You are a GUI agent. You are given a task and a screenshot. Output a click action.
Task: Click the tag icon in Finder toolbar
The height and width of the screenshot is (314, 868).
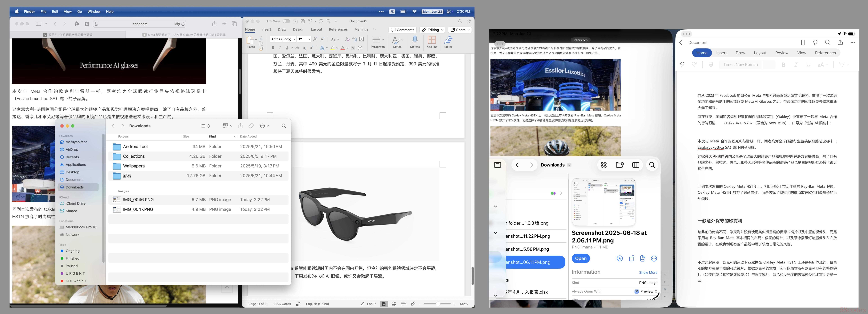tap(251, 126)
